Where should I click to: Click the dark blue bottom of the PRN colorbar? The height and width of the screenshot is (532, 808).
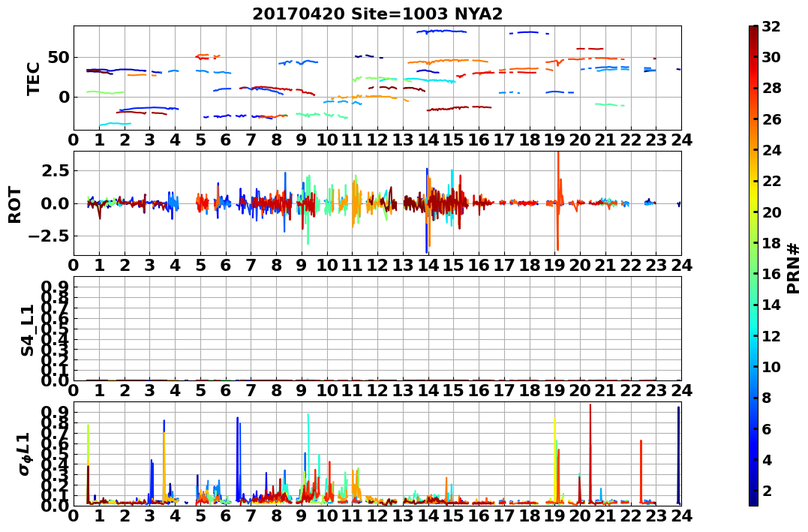(753, 500)
